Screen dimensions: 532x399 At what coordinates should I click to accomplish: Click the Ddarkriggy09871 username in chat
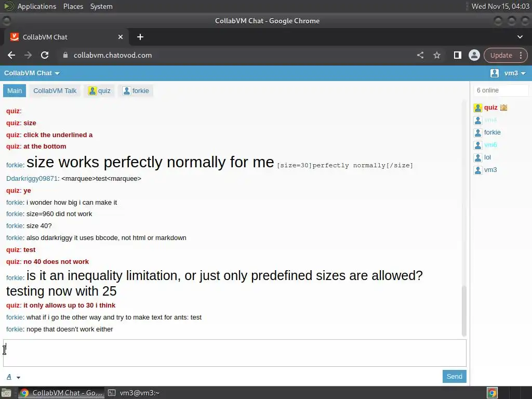(x=32, y=179)
